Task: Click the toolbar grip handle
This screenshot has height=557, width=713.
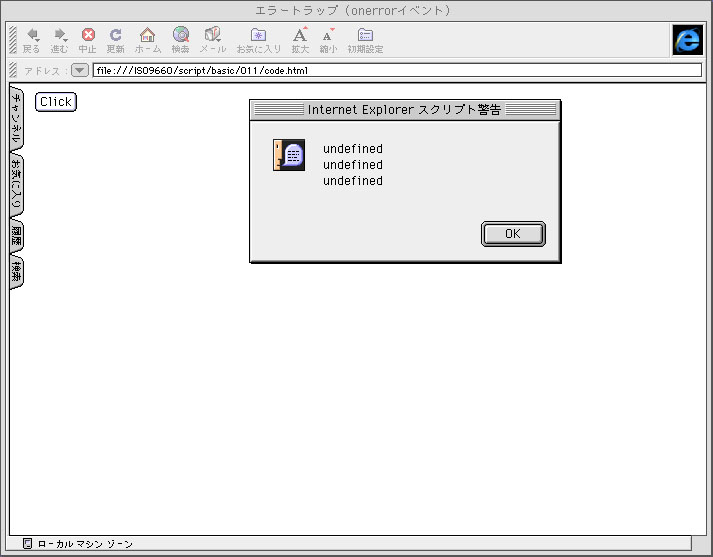Action: [x=13, y=40]
